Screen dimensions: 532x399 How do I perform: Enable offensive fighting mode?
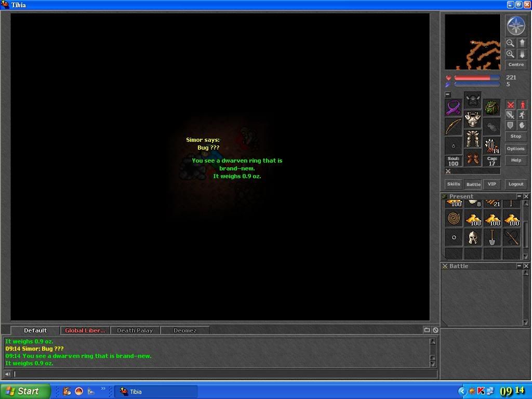510,105
